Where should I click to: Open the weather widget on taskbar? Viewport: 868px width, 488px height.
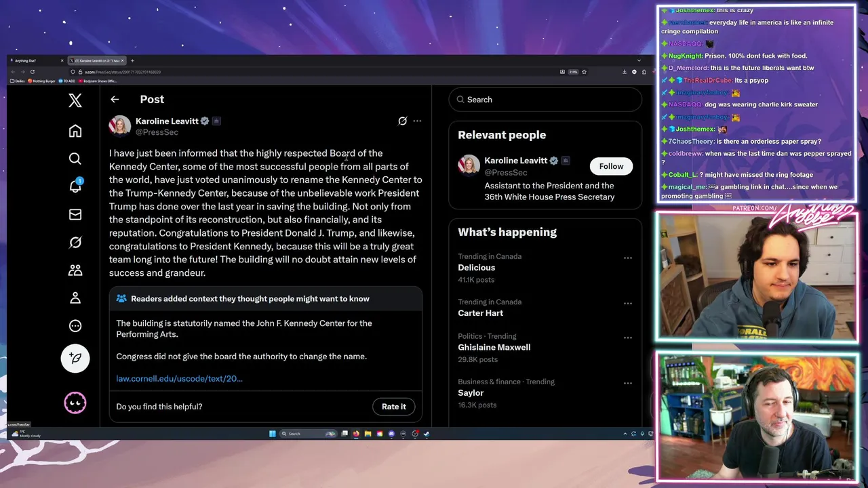[x=27, y=434]
